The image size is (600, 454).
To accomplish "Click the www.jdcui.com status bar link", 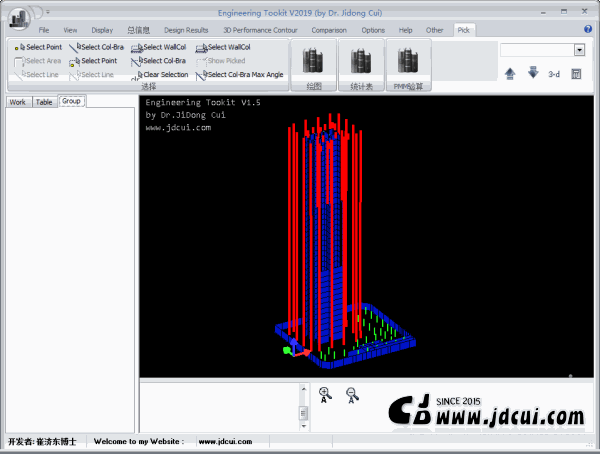I will point(225,441).
